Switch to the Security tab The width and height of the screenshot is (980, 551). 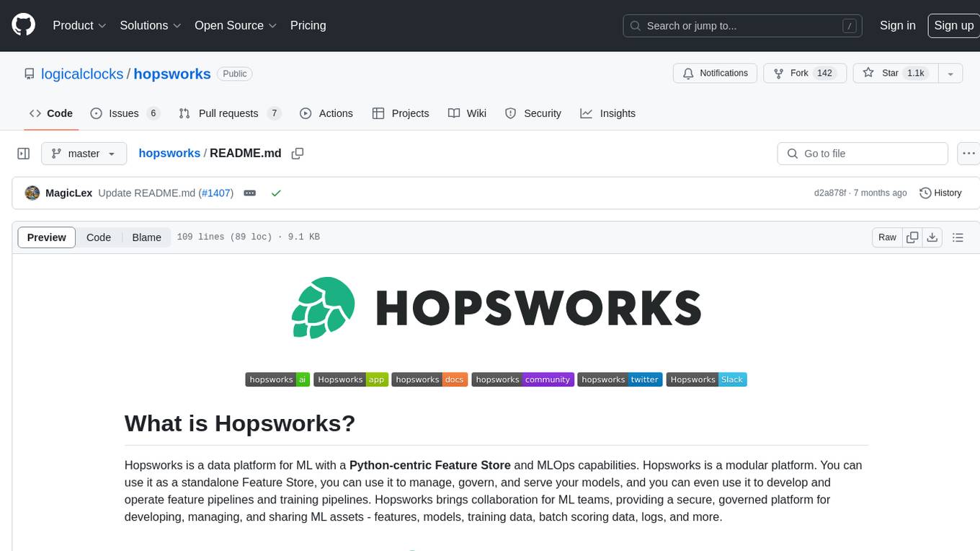(533, 113)
